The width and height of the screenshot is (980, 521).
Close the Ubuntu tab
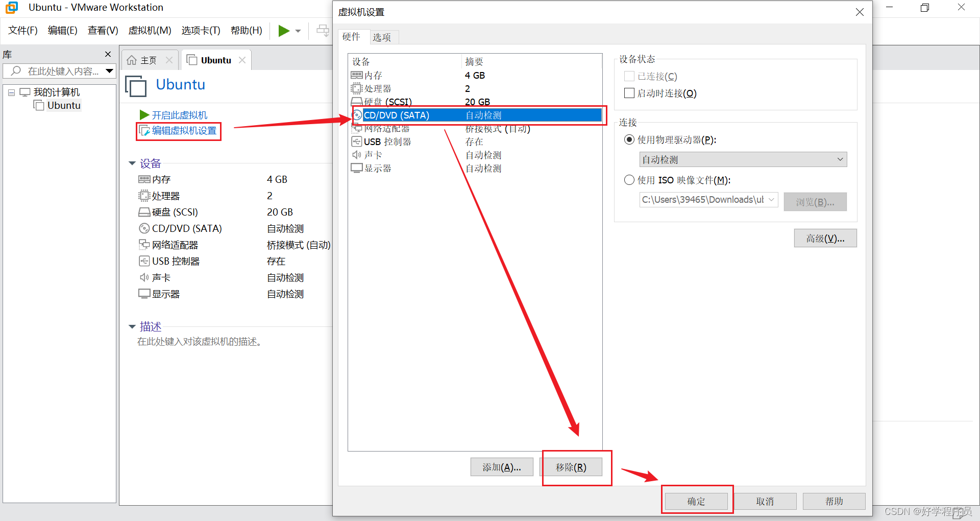point(242,60)
